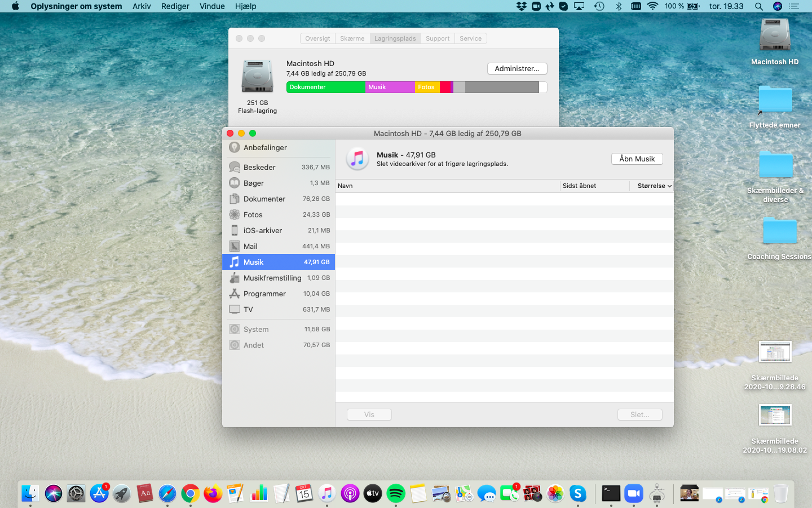Screen dimensions: 812x508
Task: Open Rediger menu in menu bar
Action: 175,6
